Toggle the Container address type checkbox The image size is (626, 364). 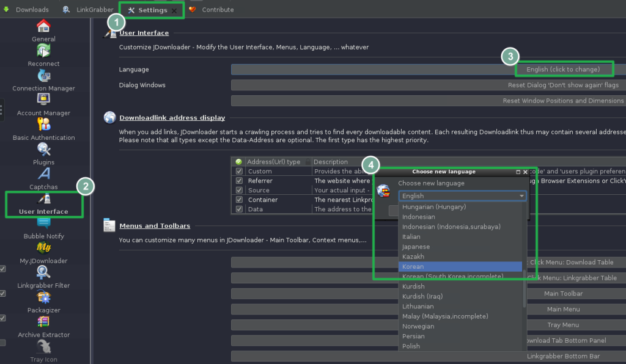point(239,200)
